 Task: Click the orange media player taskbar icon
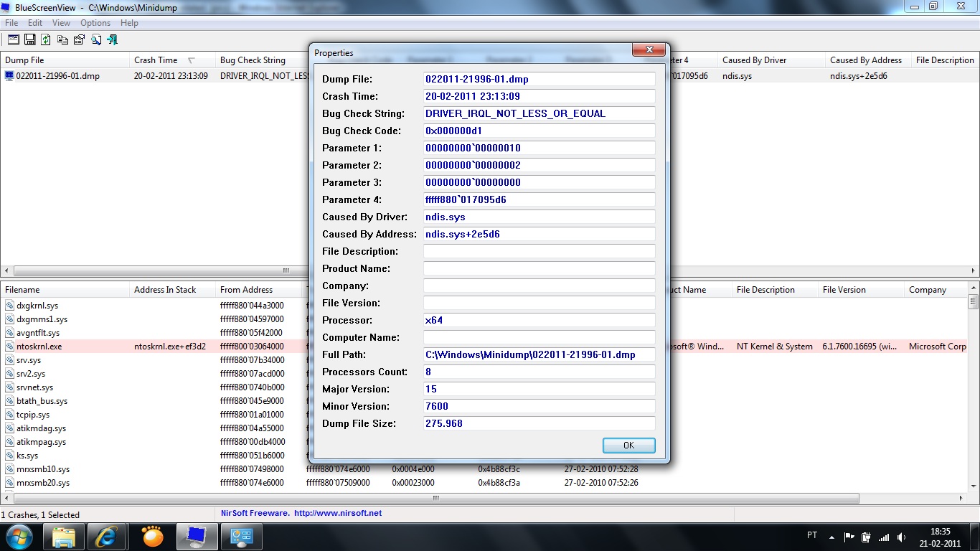tap(152, 537)
